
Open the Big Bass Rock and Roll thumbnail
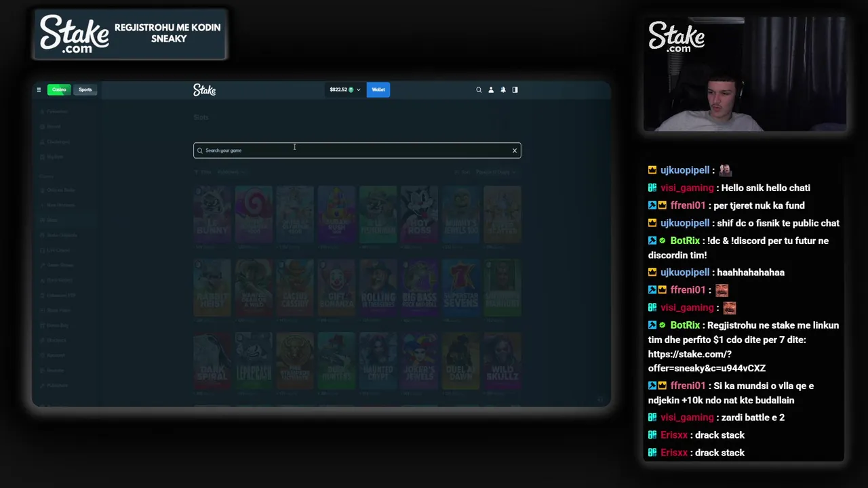419,287
